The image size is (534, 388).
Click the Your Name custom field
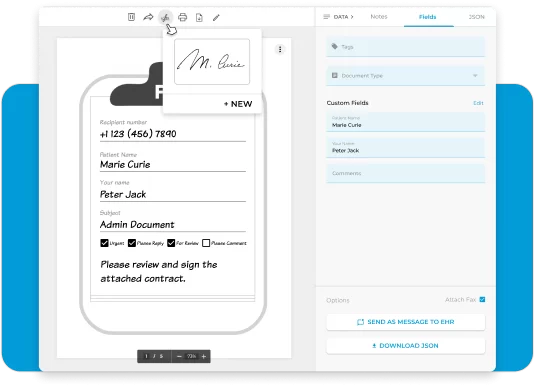[406, 148]
